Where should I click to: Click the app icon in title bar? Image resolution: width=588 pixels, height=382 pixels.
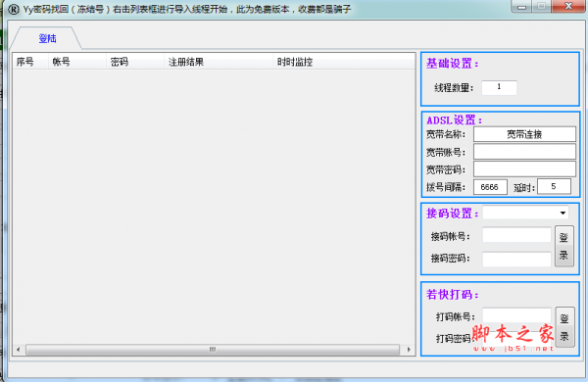(14, 9)
